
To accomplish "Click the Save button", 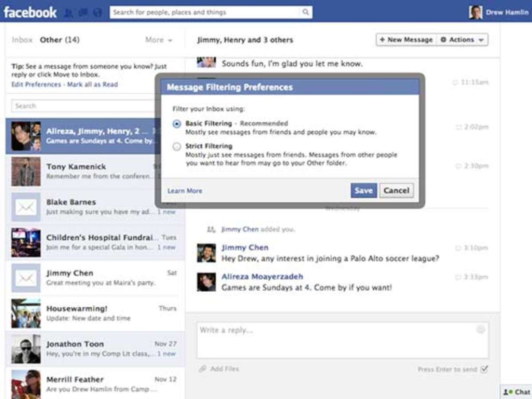I will pos(364,191).
